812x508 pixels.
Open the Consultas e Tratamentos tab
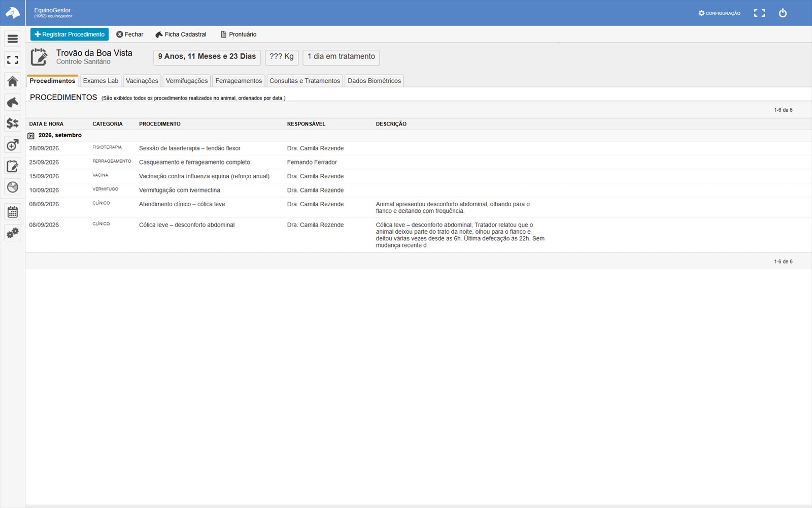[305, 81]
